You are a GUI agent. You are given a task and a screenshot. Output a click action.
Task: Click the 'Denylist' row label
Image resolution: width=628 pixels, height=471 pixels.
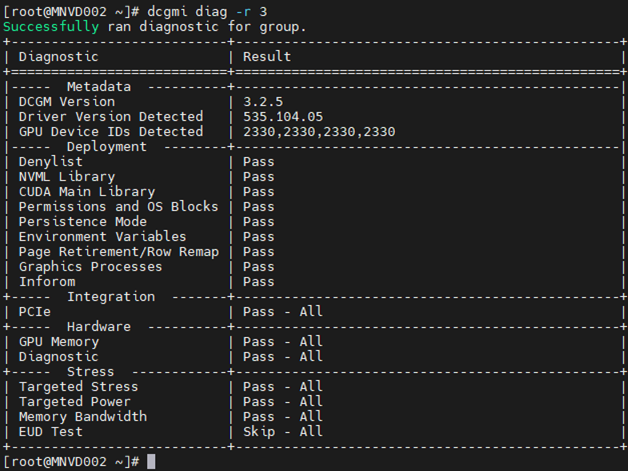point(51,162)
